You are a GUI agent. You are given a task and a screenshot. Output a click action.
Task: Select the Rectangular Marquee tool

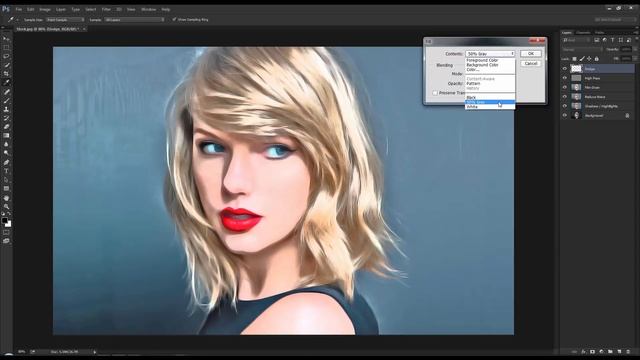click(6, 47)
